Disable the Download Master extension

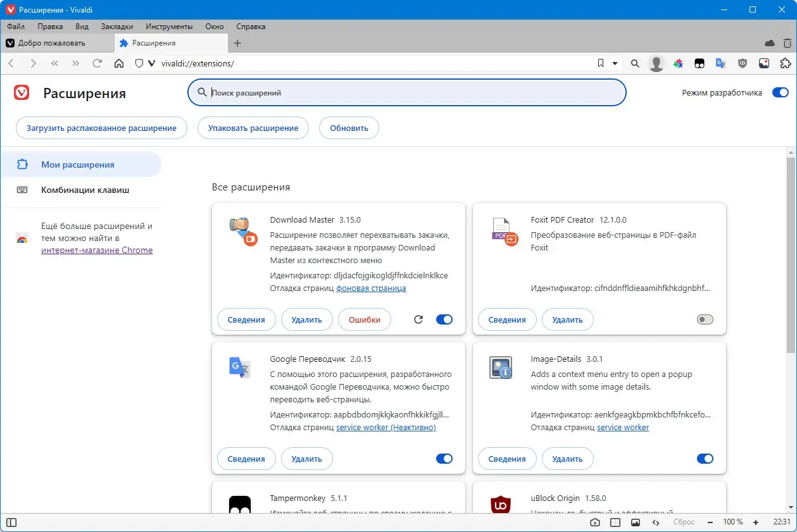pos(444,319)
